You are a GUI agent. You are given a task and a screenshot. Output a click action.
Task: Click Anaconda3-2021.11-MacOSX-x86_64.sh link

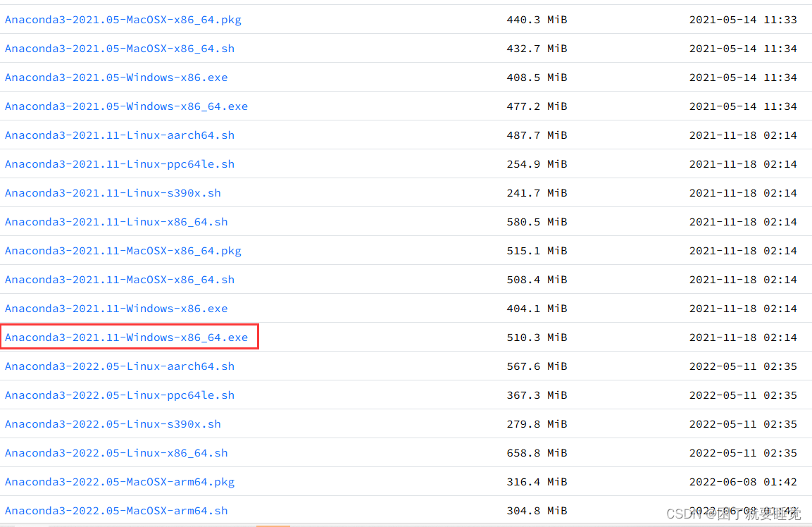[x=120, y=280]
